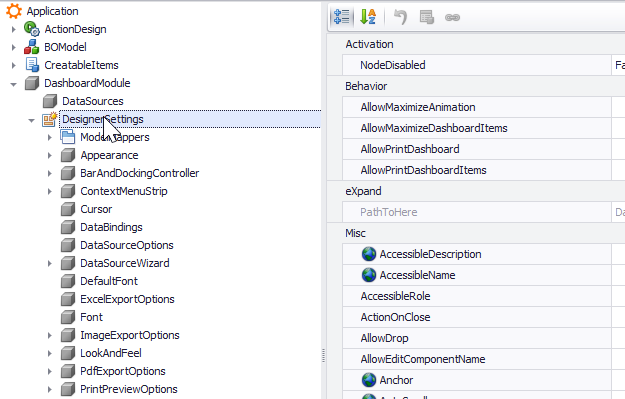
Task: Collapse the DesignerSettings node
Action: [31, 120]
